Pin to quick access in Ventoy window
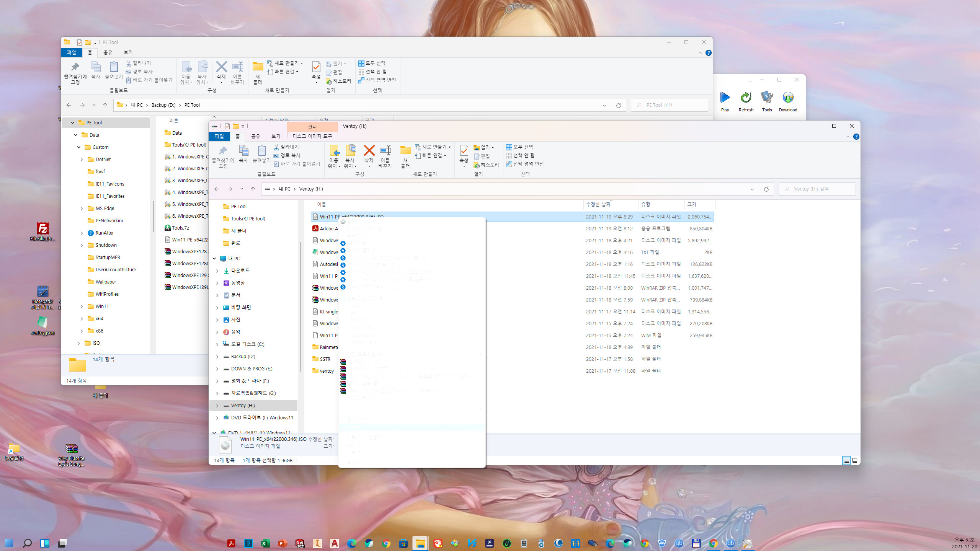Viewport: 980px width, 551px height. [x=223, y=157]
